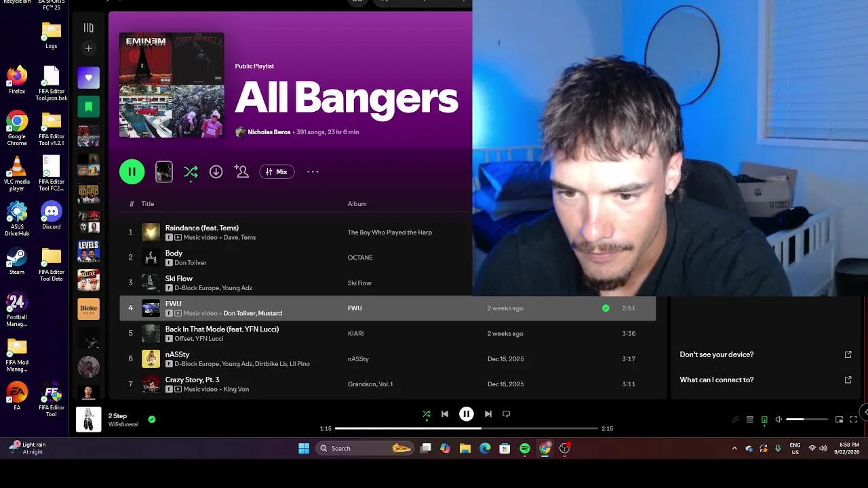Open lyrics microphone icon in player bar

point(736,420)
